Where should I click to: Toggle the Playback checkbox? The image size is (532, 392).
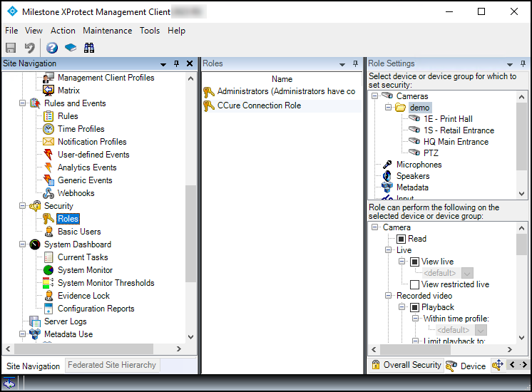pyautogui.click(x=414, y=307)
